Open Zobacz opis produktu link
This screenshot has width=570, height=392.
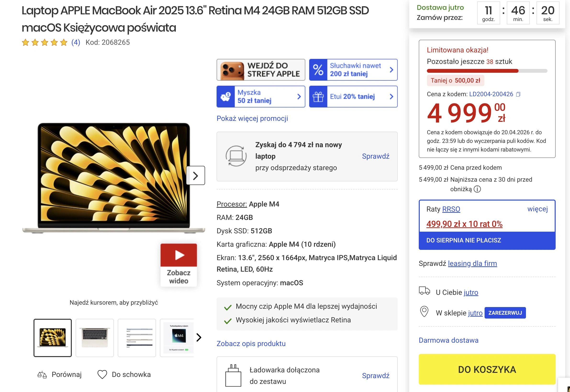pyautogui.click(x=251, y=343)
